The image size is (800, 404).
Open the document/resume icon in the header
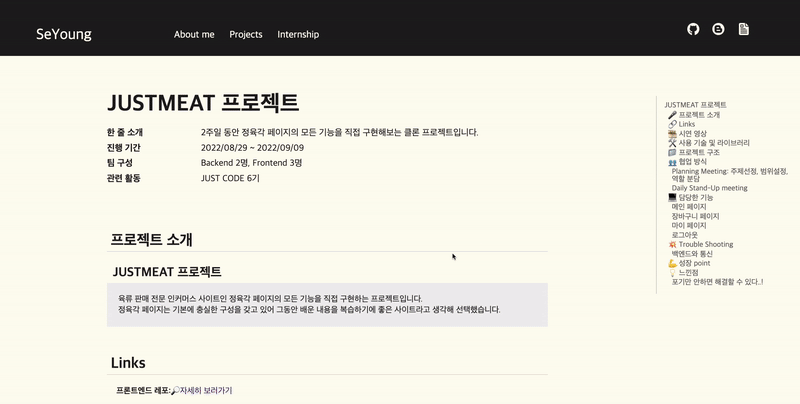coord(744,29)
